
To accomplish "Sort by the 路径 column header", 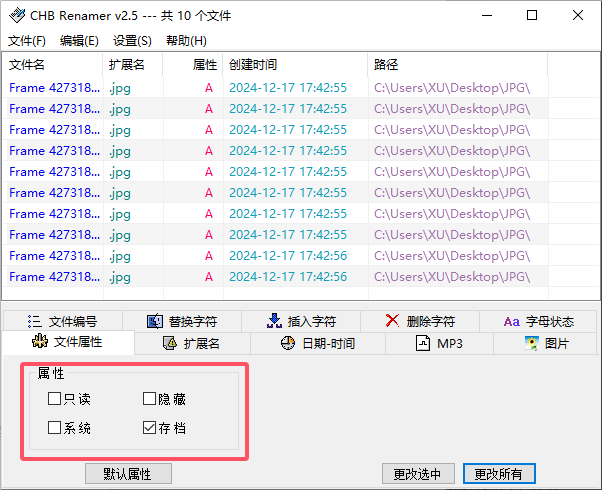I will click(x=458, y=65).
